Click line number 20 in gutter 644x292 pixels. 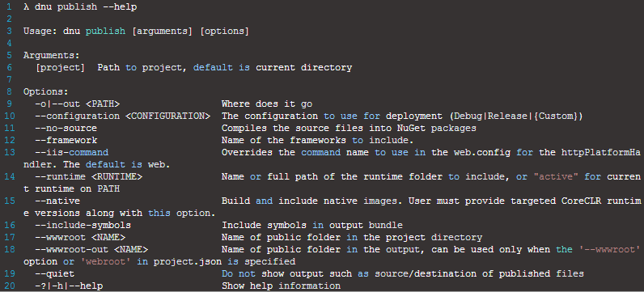[10, 286]
